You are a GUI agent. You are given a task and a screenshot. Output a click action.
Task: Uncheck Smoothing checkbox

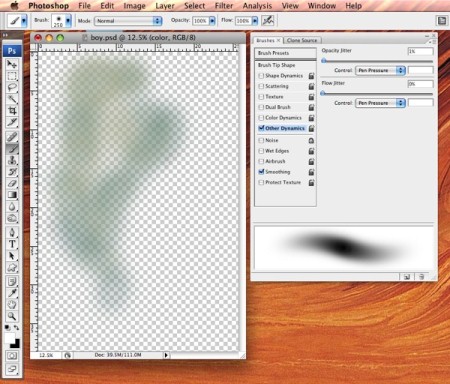[x=261, y=172]
